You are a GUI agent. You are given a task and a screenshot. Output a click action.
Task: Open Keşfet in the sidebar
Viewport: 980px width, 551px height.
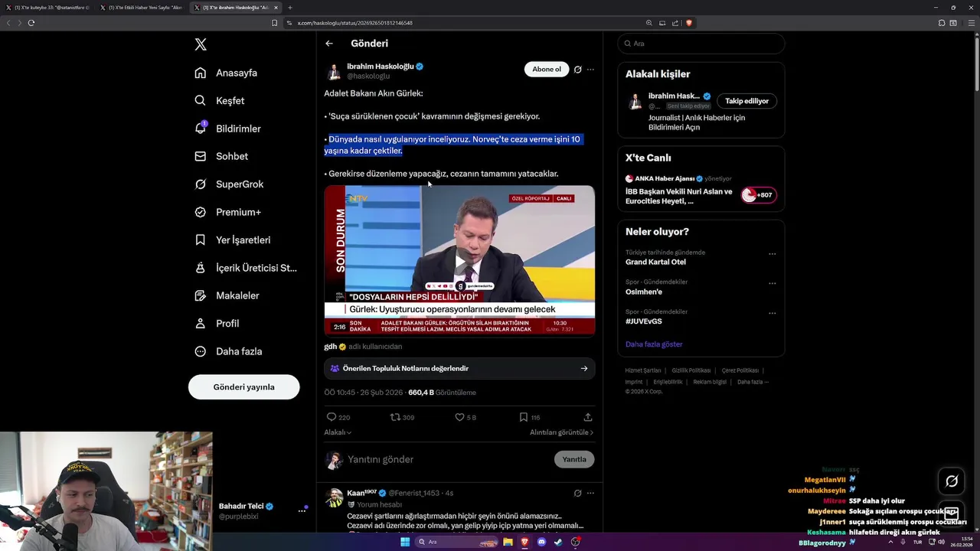(220, 100)
